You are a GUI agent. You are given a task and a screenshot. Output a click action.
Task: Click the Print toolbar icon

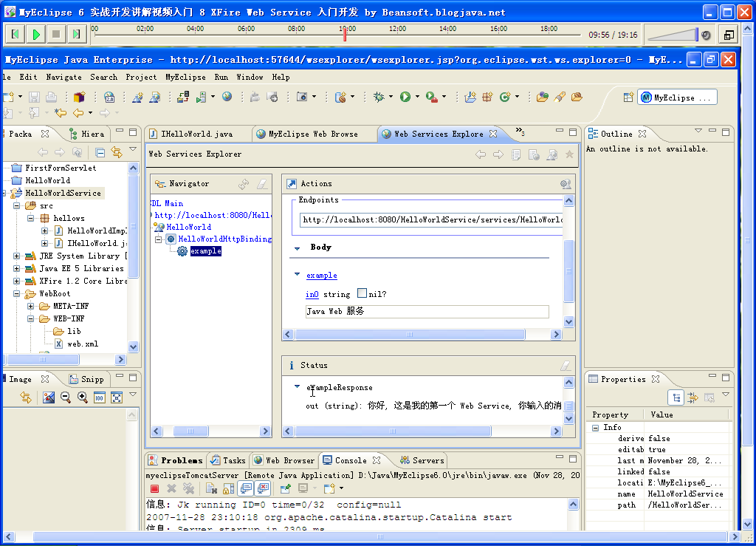[51, 97]
